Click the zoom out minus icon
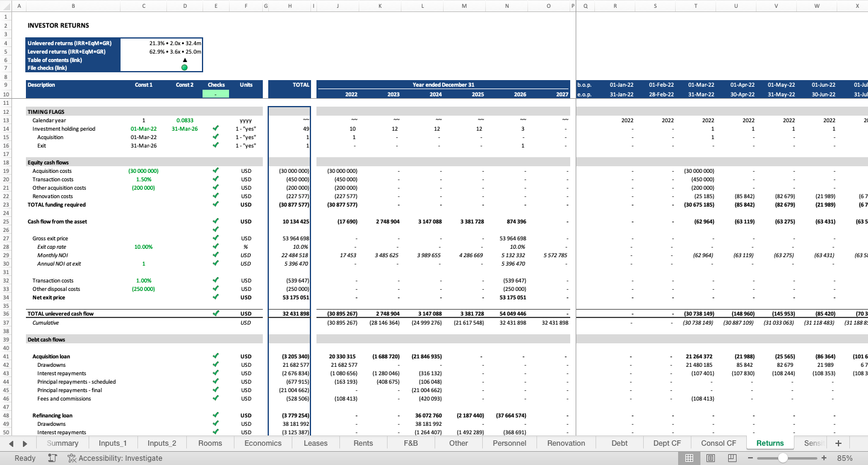The image size is (868, 465). [x=750, y=458]
